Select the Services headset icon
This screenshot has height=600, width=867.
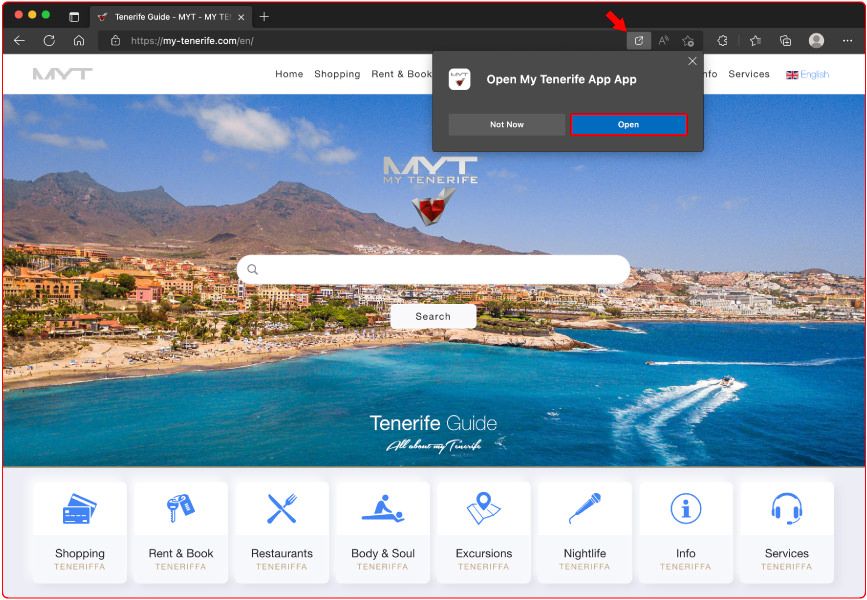[x=786, y=510]
